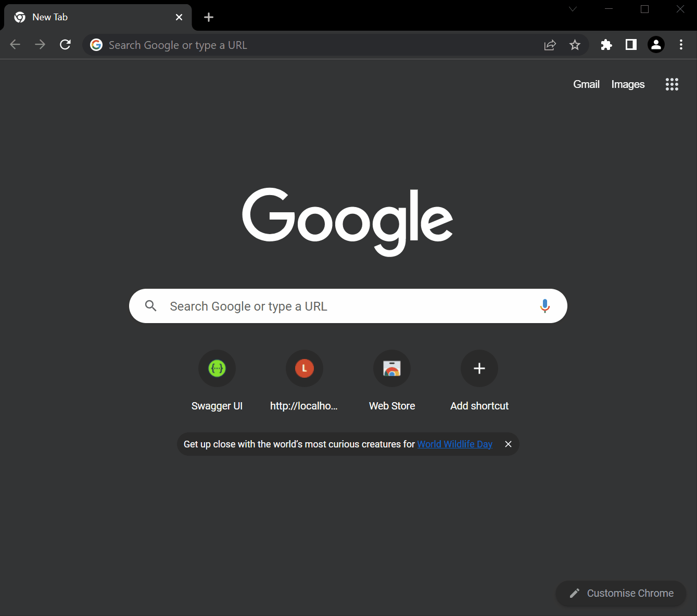This screenshot has width=697, height=616.
Task: Open the profile avatar menu
Action: [x=656, y=45]
